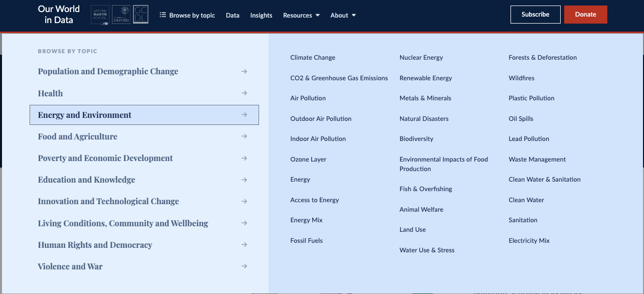644x294 pixels.
Task: Select Population and Demographic Change topic
Action: tap(108, 71)
